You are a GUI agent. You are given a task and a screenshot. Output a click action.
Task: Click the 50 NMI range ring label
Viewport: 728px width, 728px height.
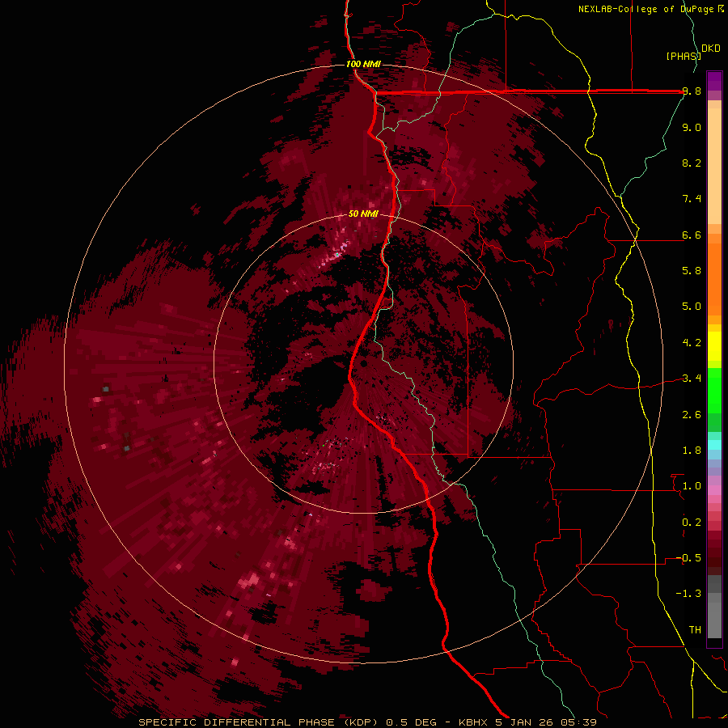click(363, 214)
